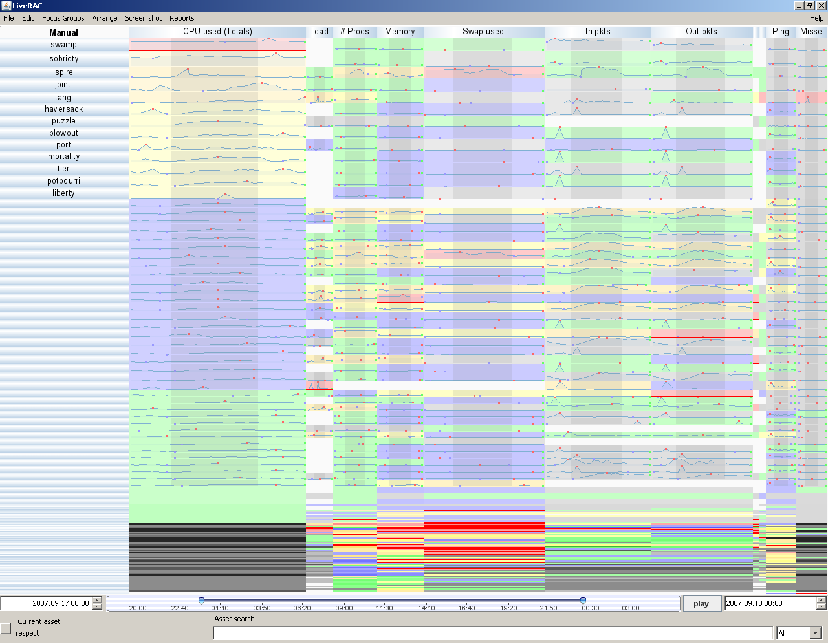Click the start date field 2007.09.17

pos(47,603)
